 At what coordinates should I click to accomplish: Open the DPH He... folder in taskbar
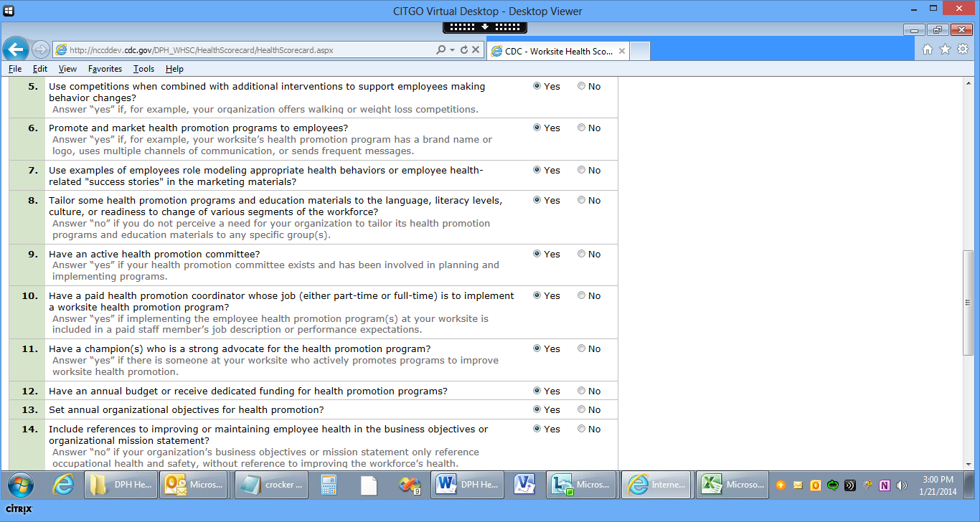coord(120,485)
